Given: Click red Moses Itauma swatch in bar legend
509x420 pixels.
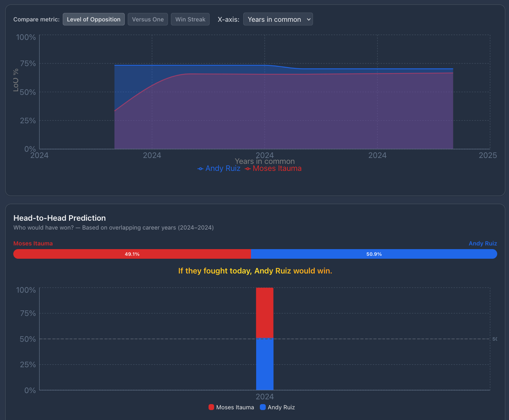Looking at the screenshot, I should coord(211,407).
